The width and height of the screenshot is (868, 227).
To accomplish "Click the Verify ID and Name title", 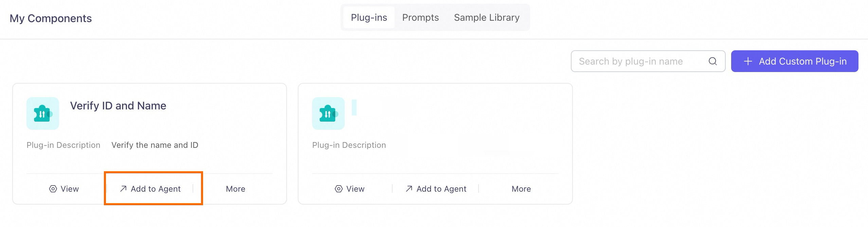I will tap(118, 106).
